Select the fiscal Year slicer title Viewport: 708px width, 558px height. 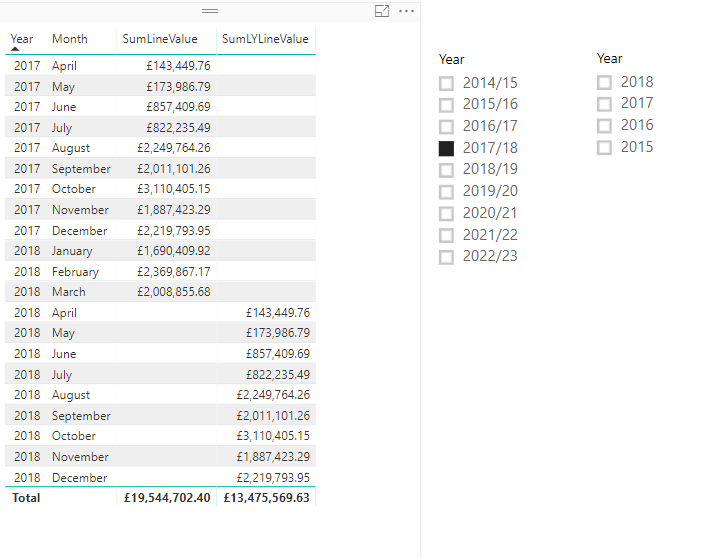452,59
